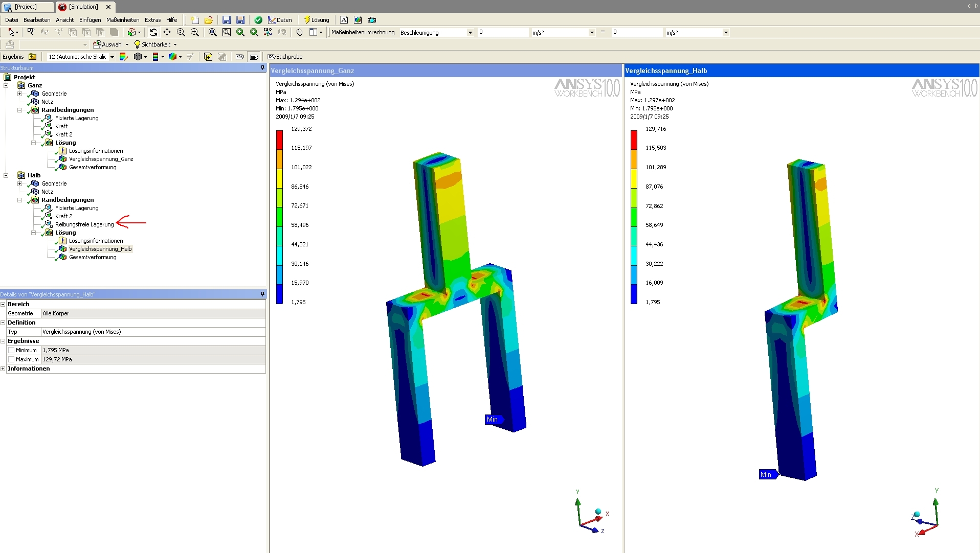
Task: Select the Pan tool
Action: click(167, 32)
